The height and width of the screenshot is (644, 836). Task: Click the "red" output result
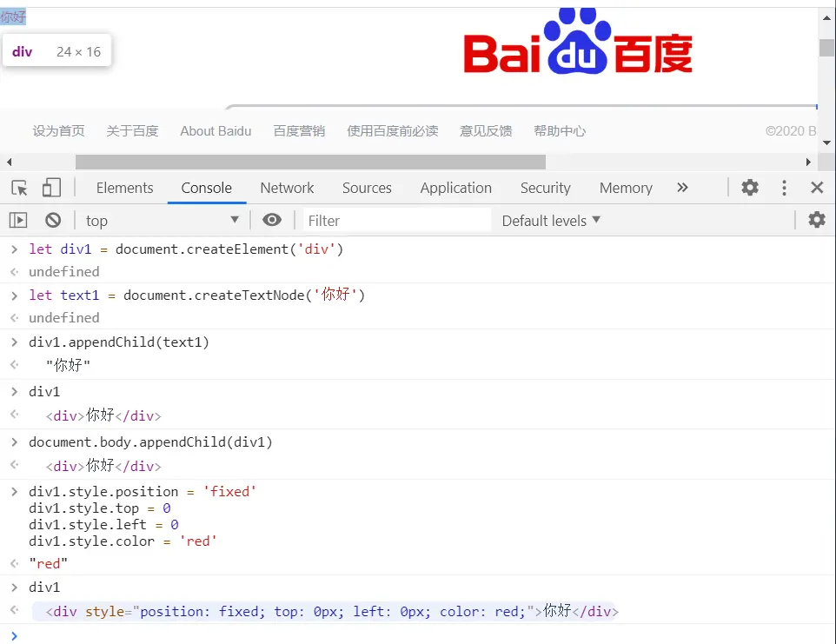(x=49, y=563)
